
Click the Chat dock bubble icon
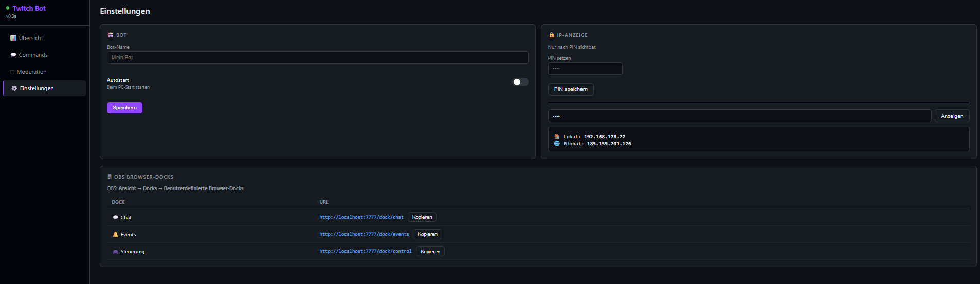[116, 218]
